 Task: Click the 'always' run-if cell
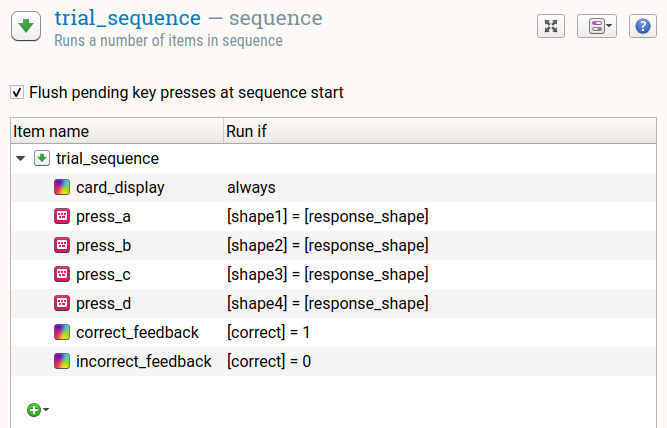(x=251, y=188)
